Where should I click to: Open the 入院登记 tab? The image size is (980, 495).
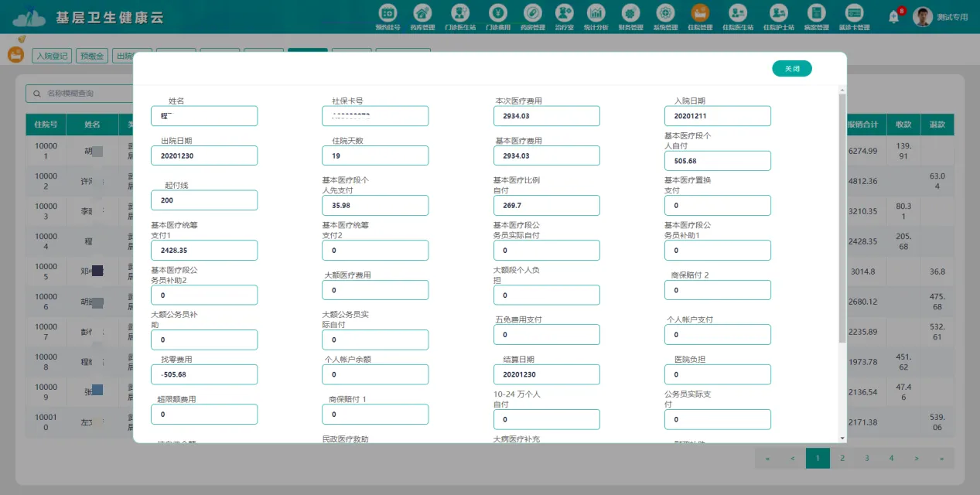52,56
